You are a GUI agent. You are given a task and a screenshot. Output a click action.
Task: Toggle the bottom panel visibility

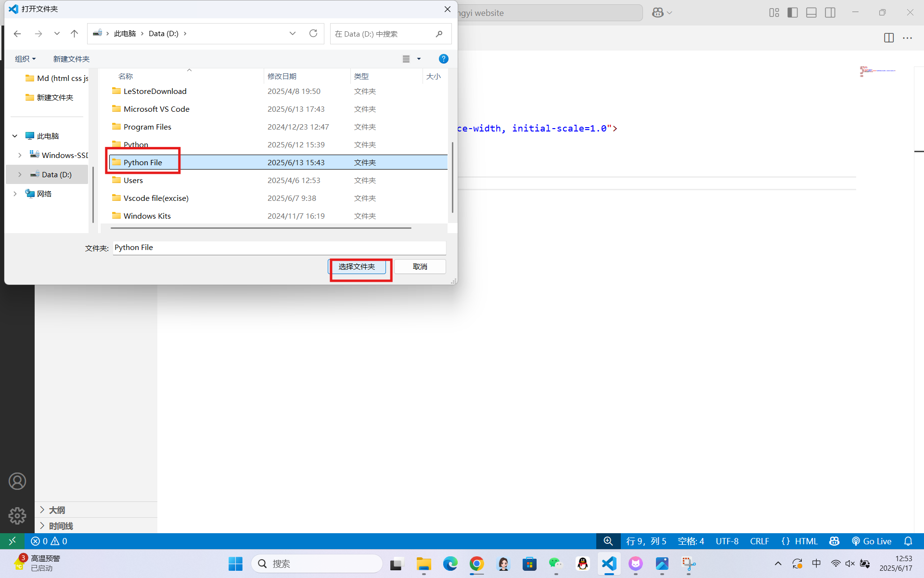tap(811, 13)
